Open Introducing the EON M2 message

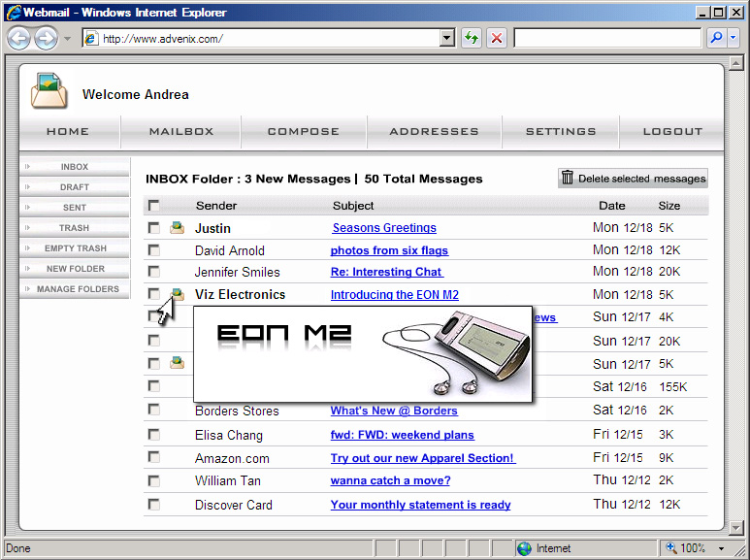[395, 295]
